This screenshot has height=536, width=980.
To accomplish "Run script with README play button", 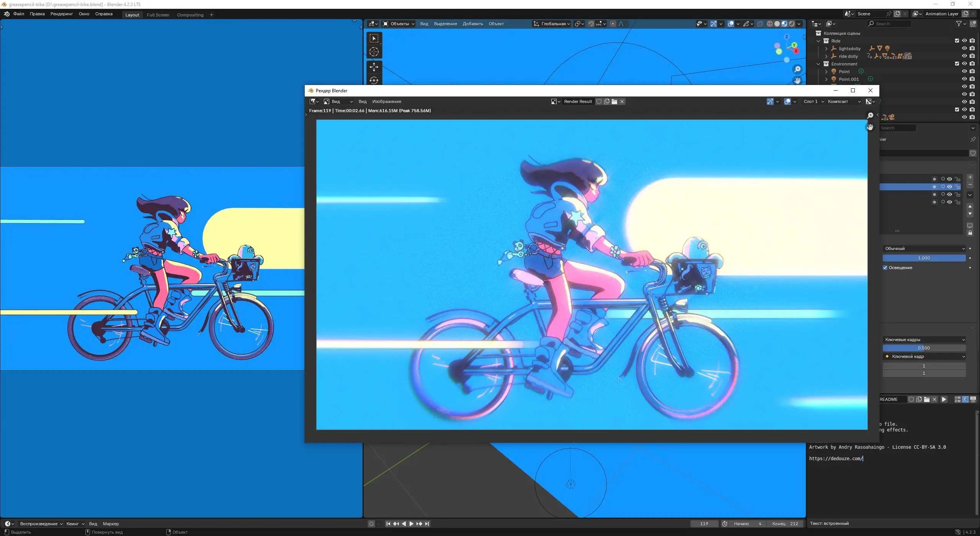I will (944, 399).
